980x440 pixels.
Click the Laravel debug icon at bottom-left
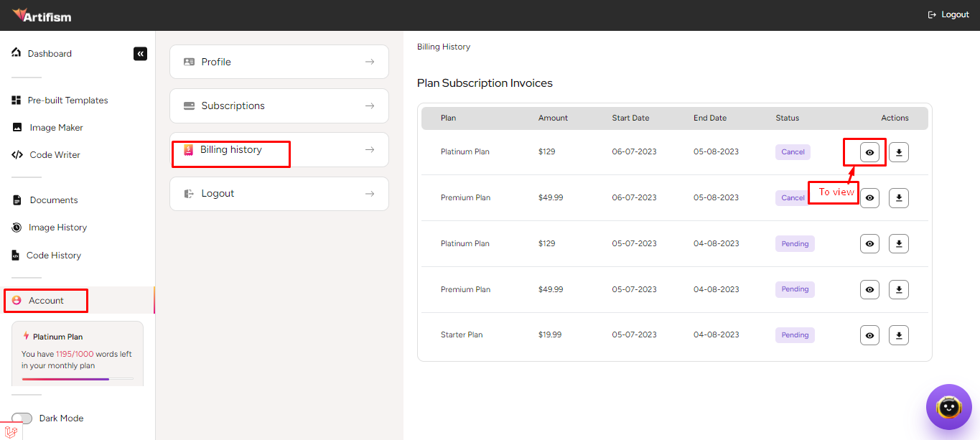[10, 431]
